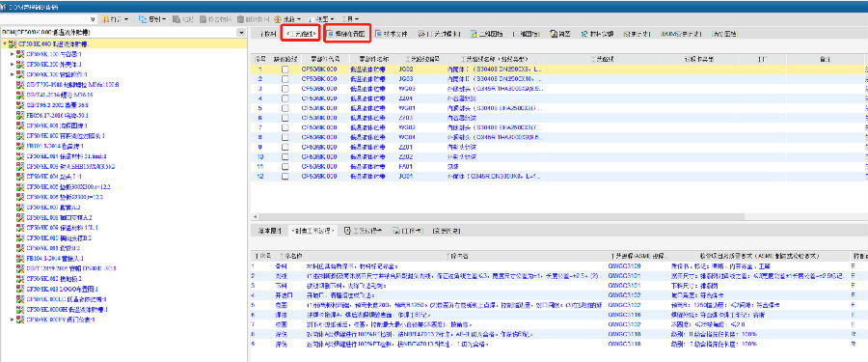Click the lower 工序卡 tab icon
Screen dimensions: 868x362
[x=396, y=231]
